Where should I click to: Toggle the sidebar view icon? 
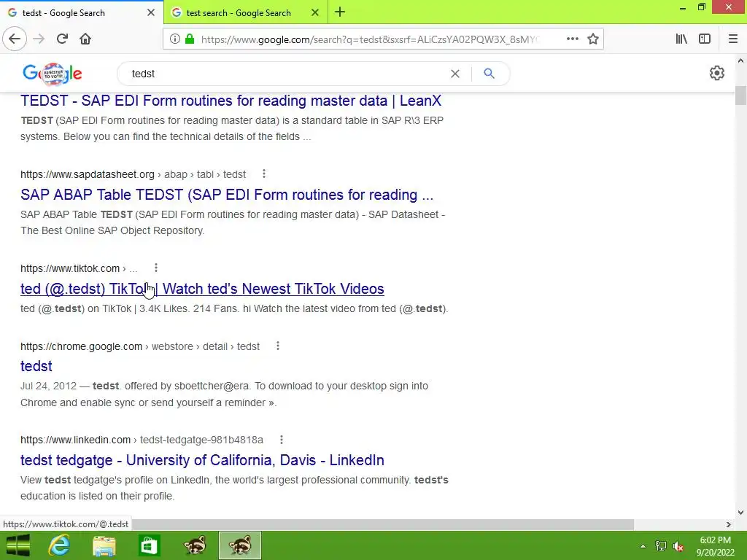[705, 39]
